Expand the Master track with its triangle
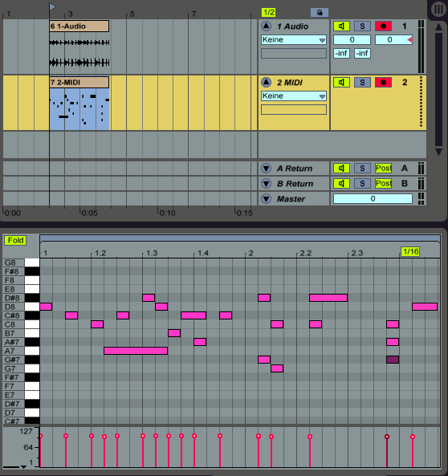This screenshot has width=448, height=476. click(267, 199)
